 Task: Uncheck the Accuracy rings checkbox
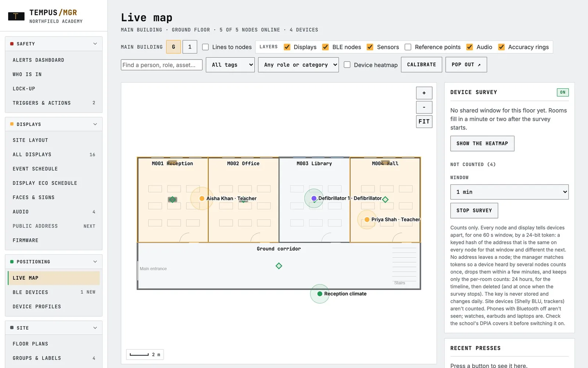click(x=501, y=47)
